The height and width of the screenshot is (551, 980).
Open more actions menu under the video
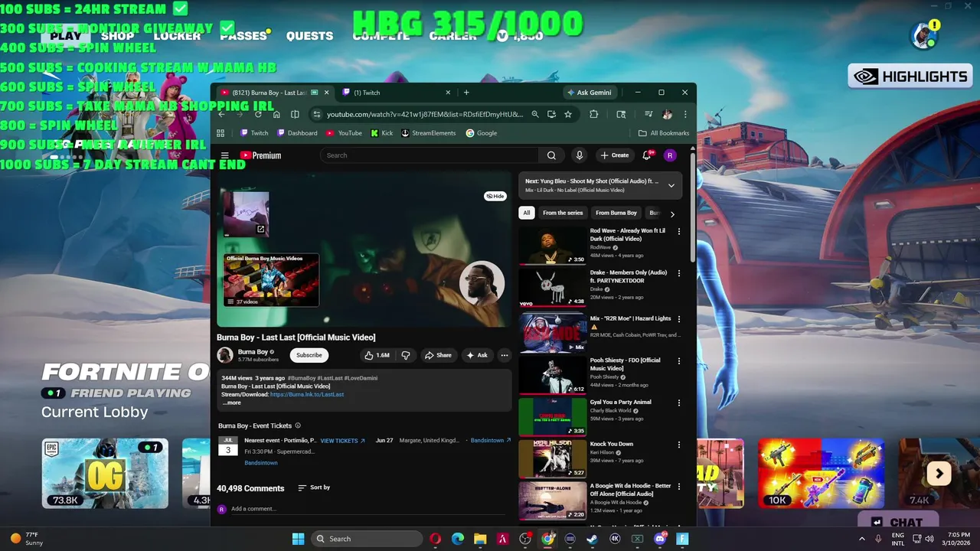click(504, 355)
